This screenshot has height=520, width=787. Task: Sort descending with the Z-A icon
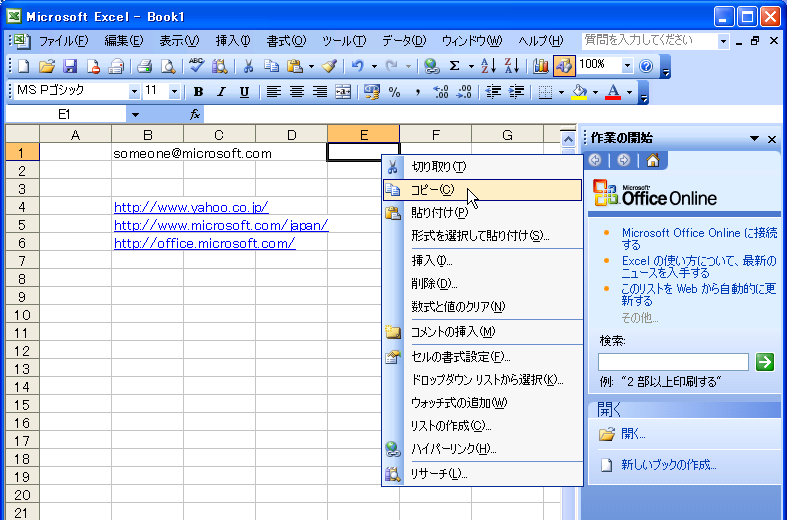511,66
